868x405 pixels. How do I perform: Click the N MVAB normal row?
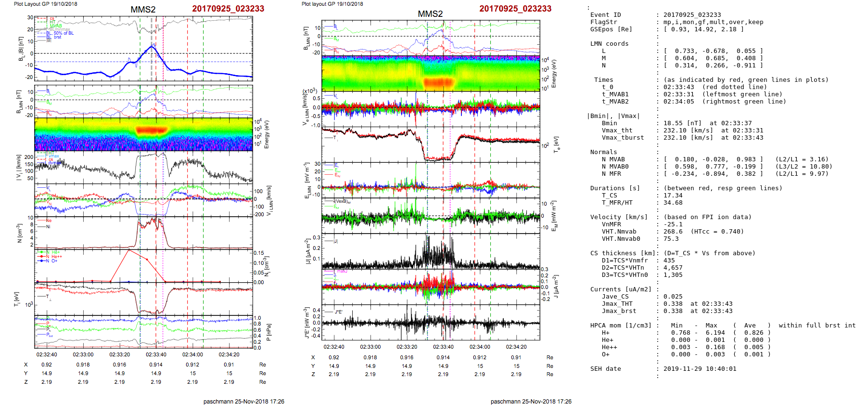[x=613, y=159]
